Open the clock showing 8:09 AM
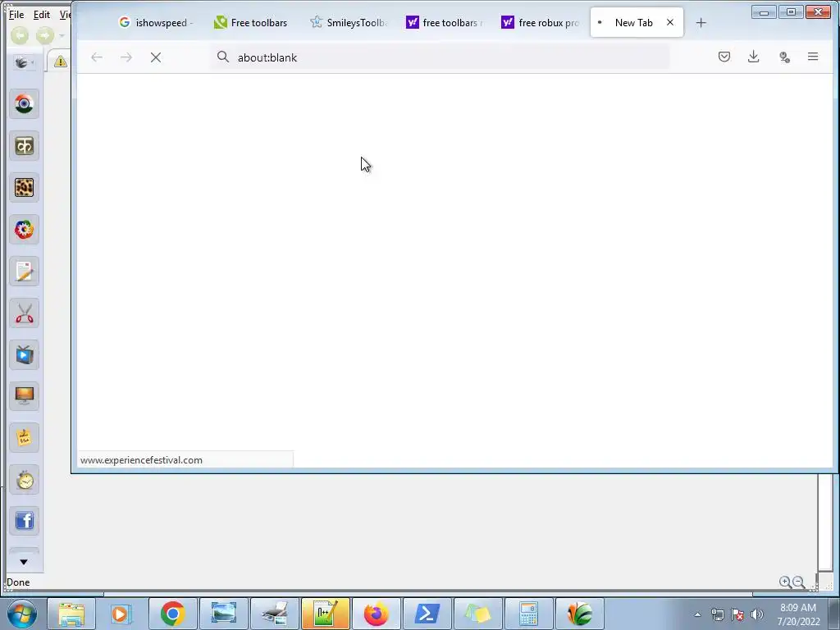Image resolution: width=840 pixels, height=630 pixels. [798, 614]
